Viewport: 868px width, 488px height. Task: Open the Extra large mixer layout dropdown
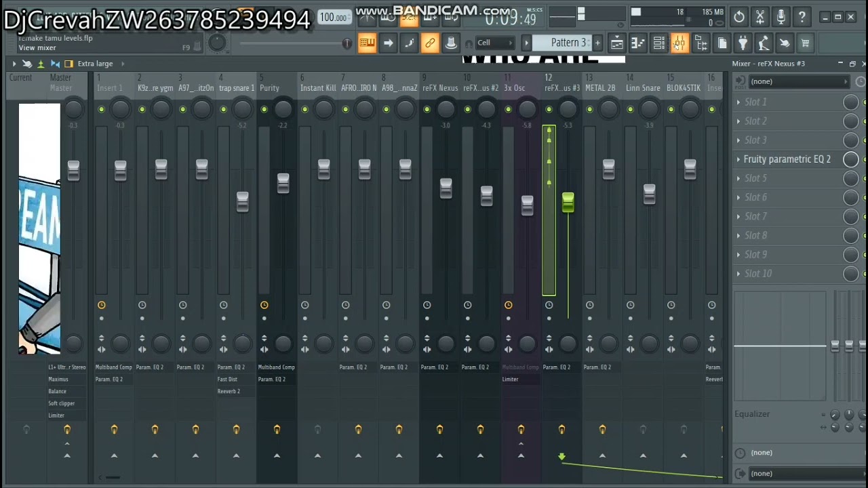click(96, 64)
